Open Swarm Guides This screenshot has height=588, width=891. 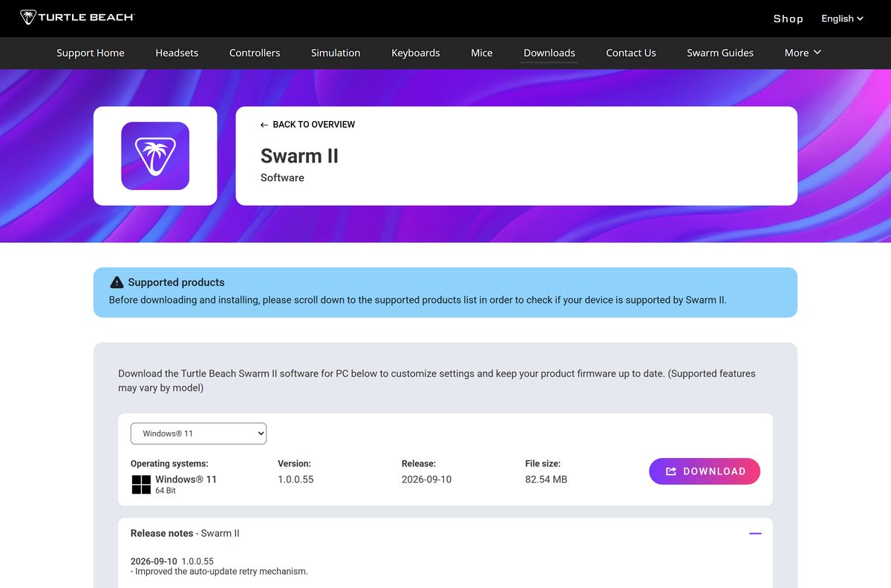pos(720,53)
